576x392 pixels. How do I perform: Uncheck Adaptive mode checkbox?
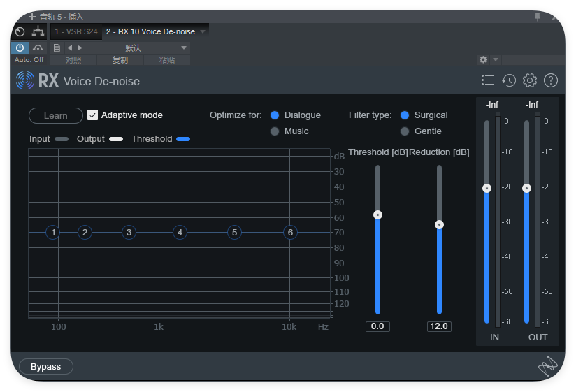pos(92,115)
